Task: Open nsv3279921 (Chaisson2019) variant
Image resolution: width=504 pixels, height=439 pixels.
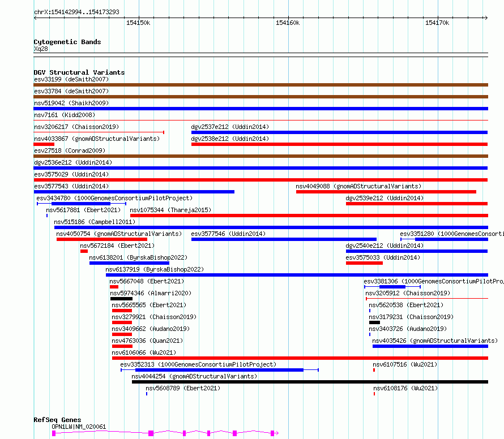Action: coord(154,317)
